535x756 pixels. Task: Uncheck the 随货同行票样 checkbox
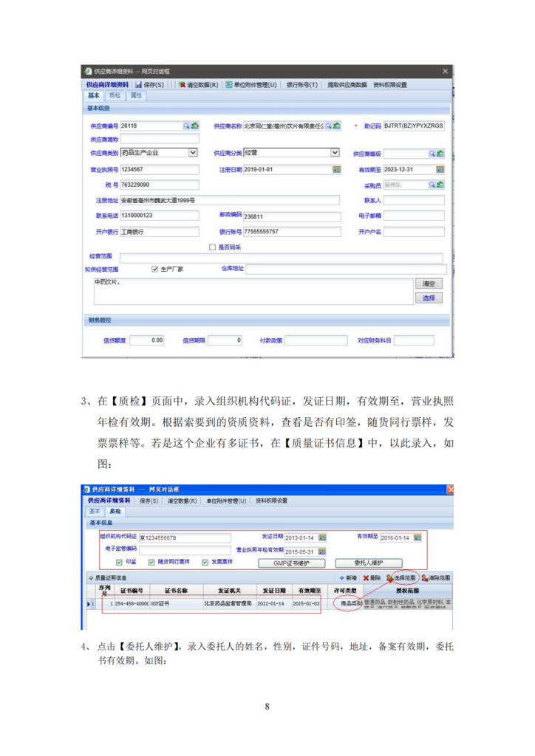click(x=151, y=563)
